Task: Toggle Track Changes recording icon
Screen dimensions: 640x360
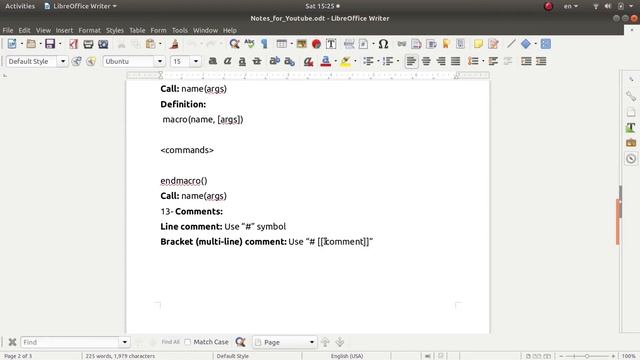Action: [493, 44]
